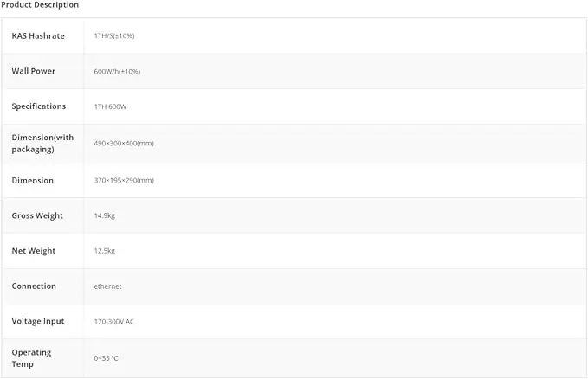Click the KAS Hashrate label
The height and width of the screenshot is (379, 588).
point(38,35)
